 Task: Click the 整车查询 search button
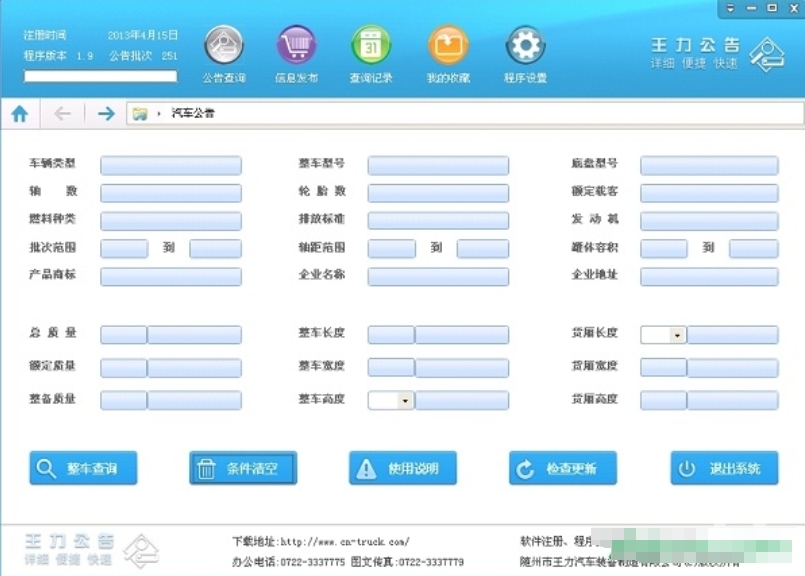[x=83, y=467]
